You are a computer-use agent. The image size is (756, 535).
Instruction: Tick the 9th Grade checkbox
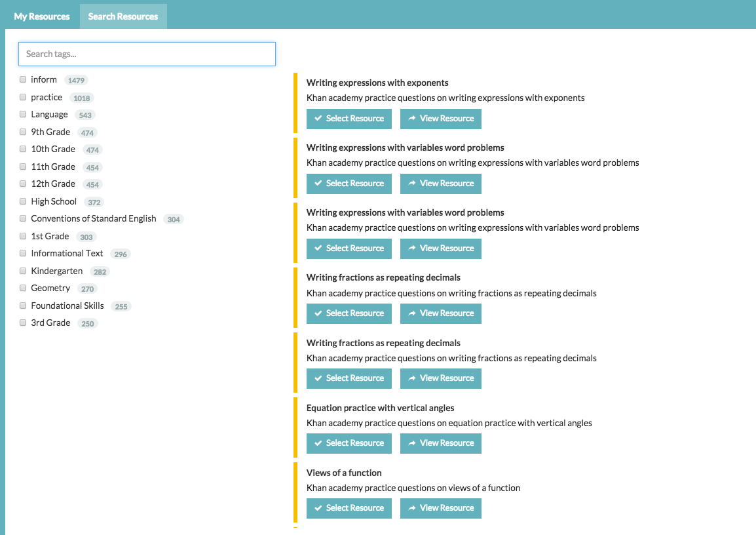pyautogui.click(x=23, y=132)
